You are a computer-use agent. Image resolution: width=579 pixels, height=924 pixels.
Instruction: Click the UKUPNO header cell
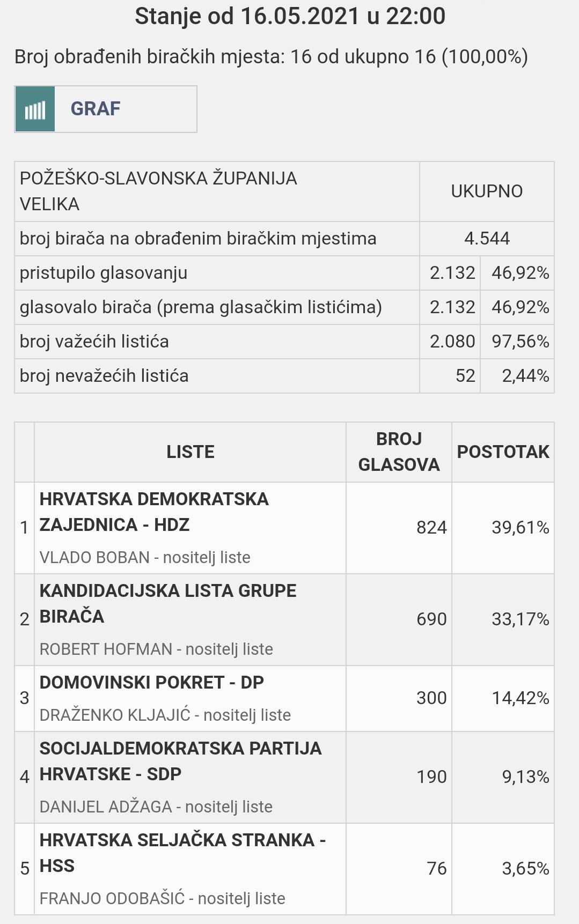pyautogui.click(x=487, y=191)
